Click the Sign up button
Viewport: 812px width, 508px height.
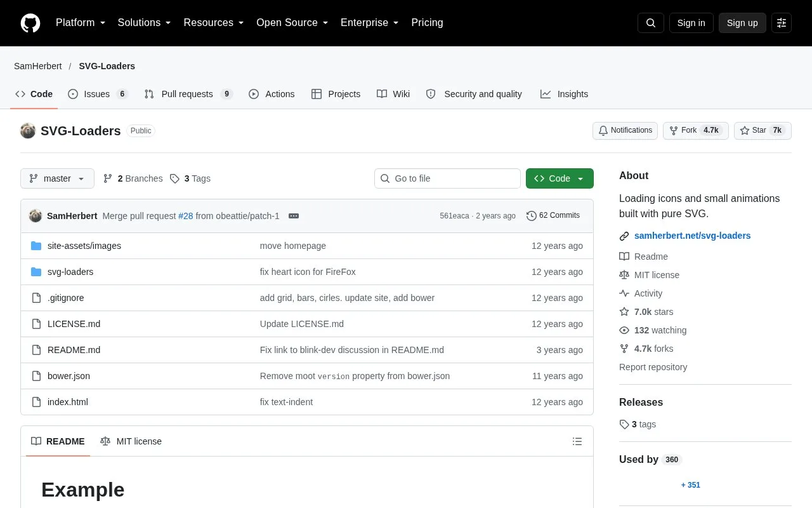(x=742, y=23)
